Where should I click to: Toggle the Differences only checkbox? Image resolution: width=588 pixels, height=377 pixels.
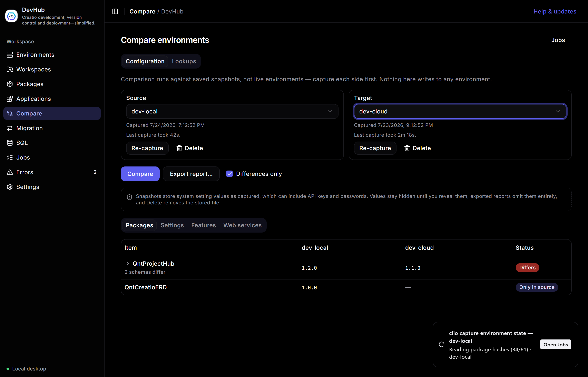click(229, 174)
